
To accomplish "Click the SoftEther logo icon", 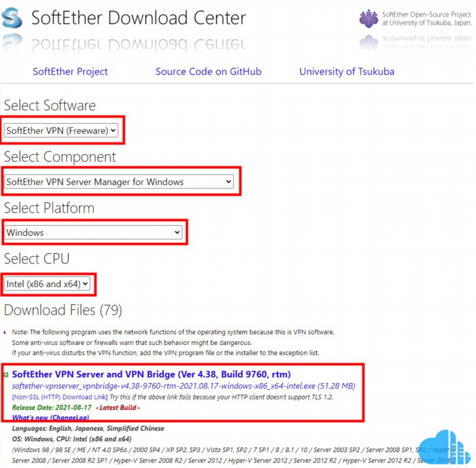I will click(x=12, y=18).
